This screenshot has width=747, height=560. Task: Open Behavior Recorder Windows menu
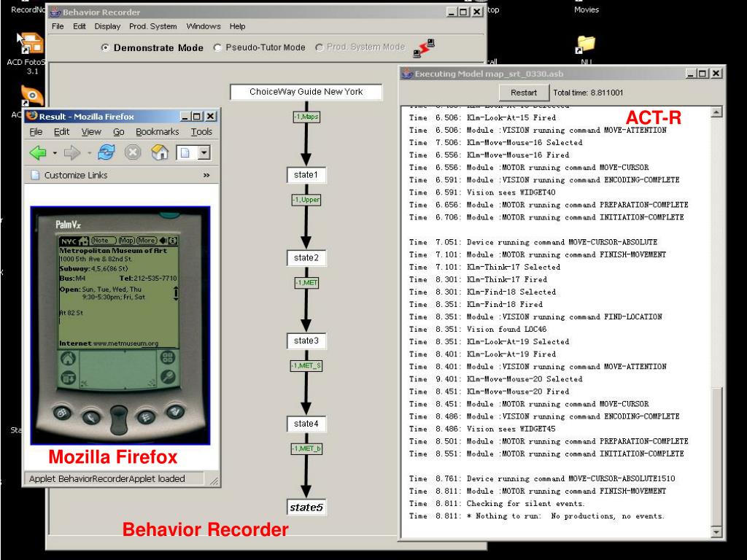coord(204,26)
